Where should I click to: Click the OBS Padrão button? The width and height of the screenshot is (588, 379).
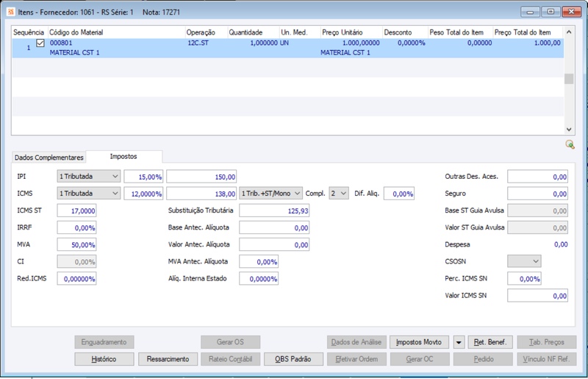point(293,359)
